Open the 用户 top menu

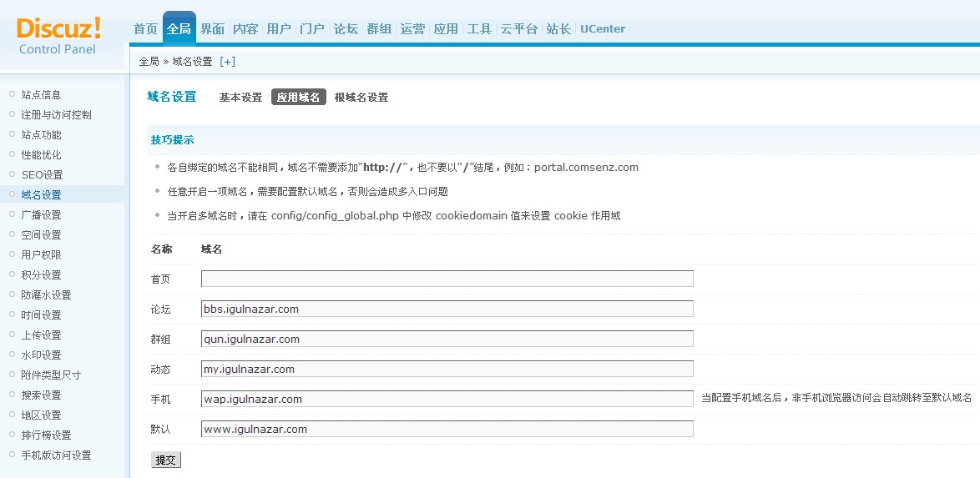click(279, 28)
